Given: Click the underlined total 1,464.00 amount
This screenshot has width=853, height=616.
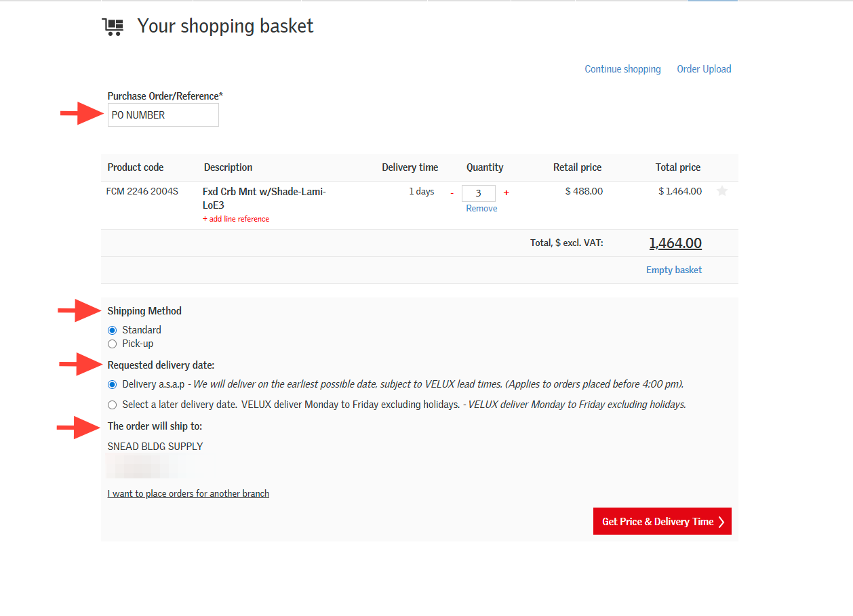Looking at the screenshot, I should click(675, 243).
